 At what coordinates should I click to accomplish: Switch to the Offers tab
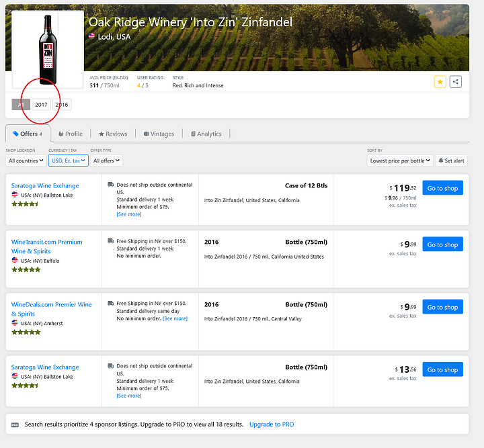[x=28, y=134]
